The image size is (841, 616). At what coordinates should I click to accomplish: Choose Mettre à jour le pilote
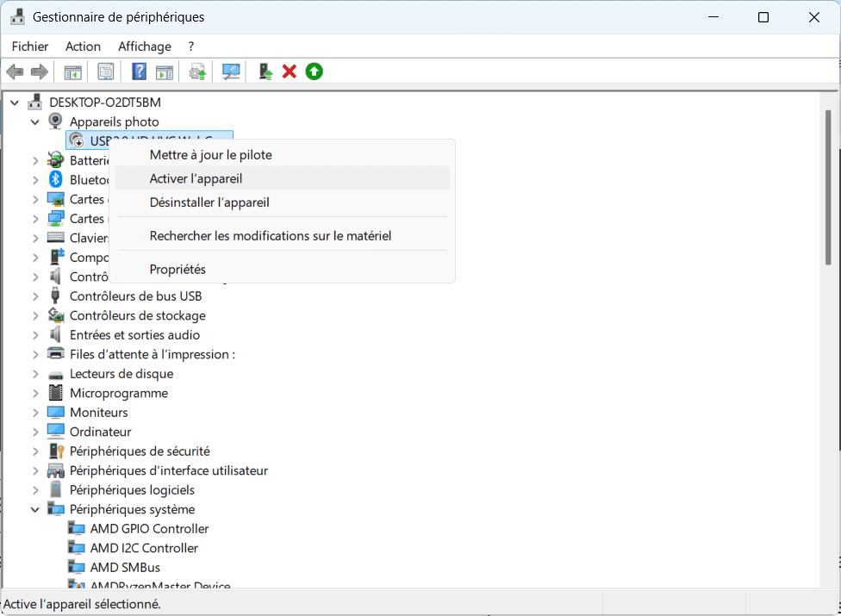(x=282, y=155)
